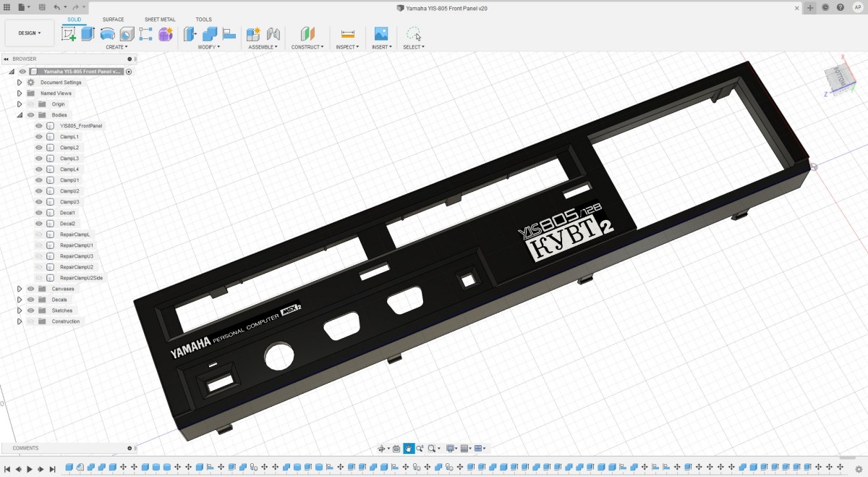
Task: Open the Construct menu
Action: [307, 47]
